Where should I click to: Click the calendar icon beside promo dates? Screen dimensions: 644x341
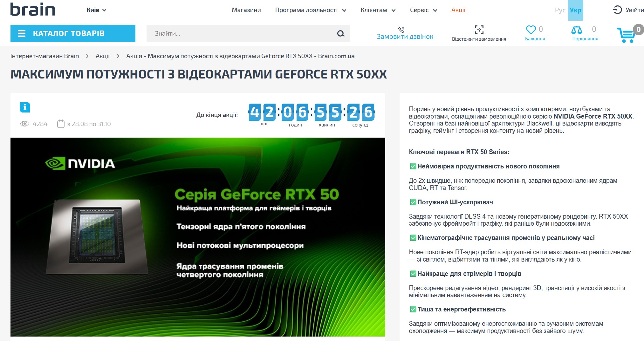point(61,124)
